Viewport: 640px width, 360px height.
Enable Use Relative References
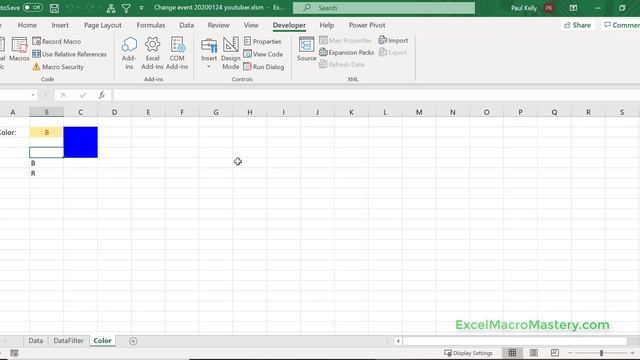coord(69,54)
